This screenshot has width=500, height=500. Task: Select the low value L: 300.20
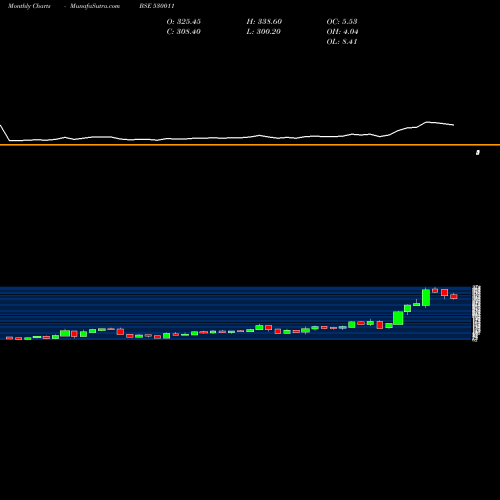(264, 32)
